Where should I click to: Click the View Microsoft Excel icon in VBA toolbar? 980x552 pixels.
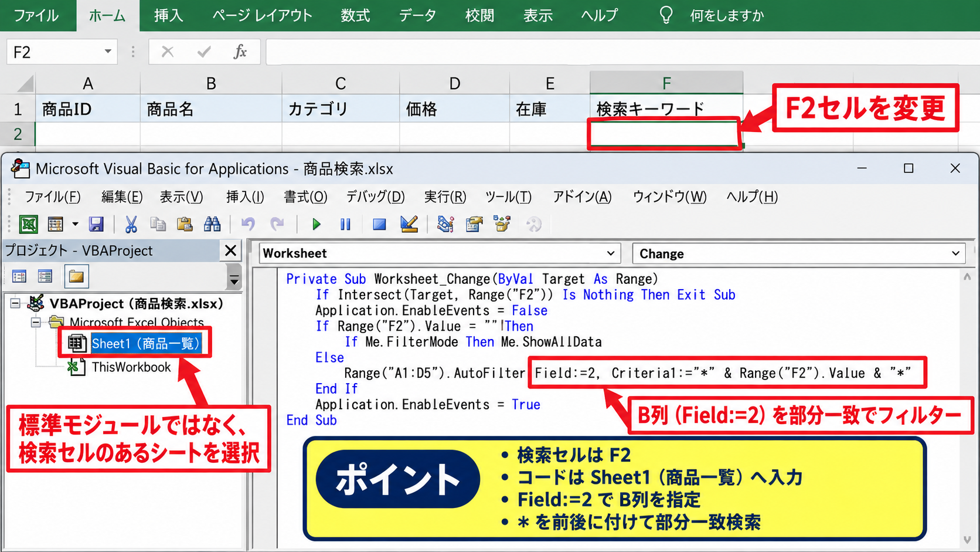tap(28, 224)
